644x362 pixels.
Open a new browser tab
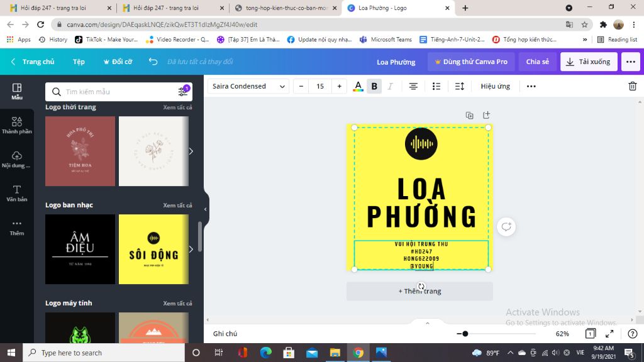click(465, 8)
